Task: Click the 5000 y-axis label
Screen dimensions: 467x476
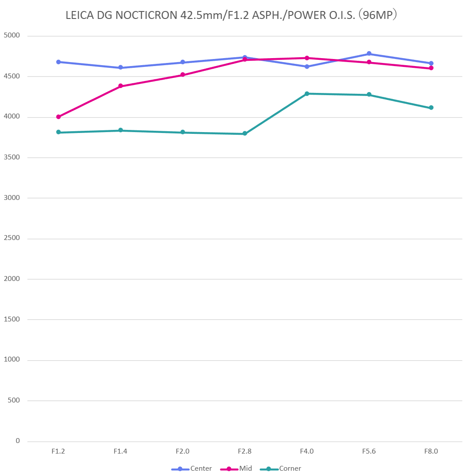Action: [x=11, y=36]
